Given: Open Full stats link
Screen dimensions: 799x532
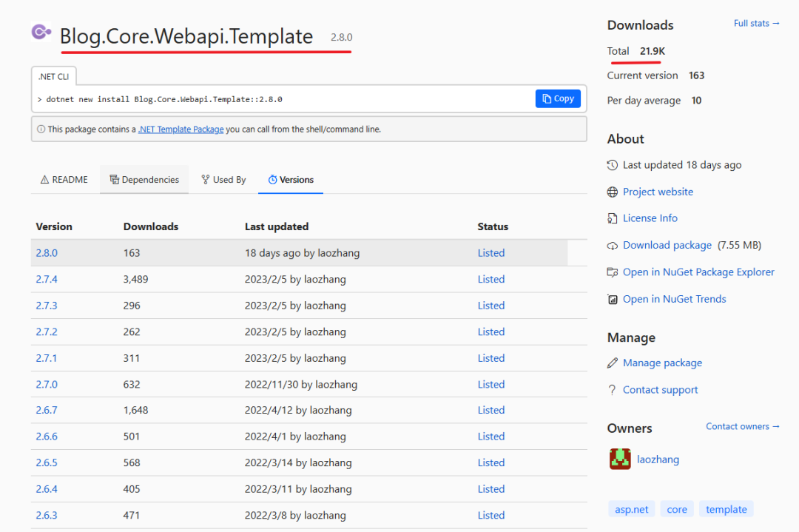Looking at the screenshot, I should coord(756,24).
